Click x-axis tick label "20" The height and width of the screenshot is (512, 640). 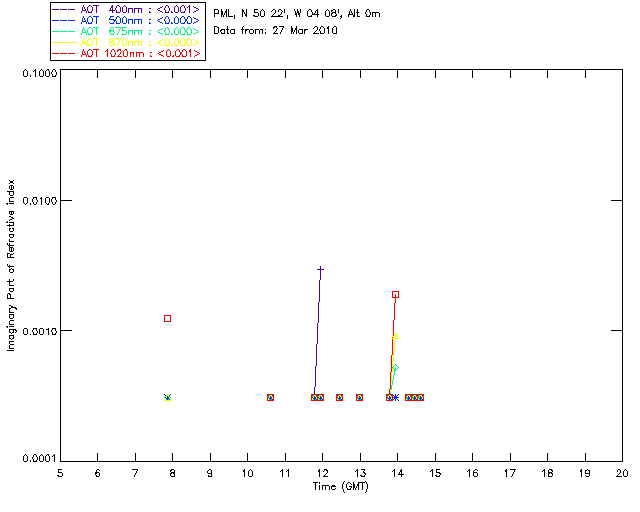point(622,473)
